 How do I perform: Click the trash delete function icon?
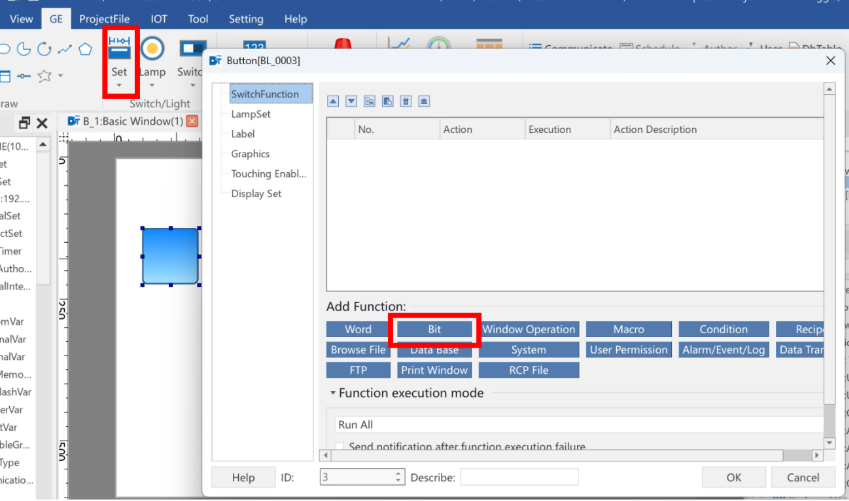[x=406, y=101]
